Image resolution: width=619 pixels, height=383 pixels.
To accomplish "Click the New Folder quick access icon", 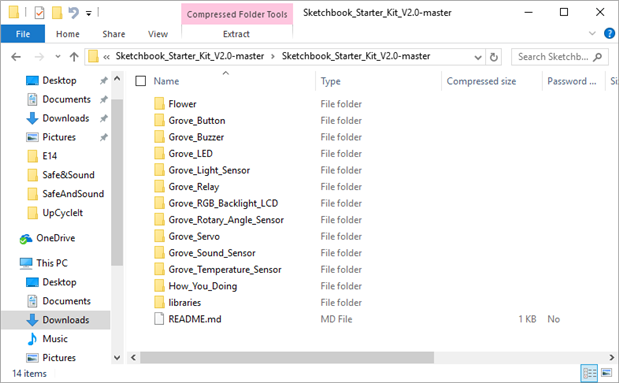I will click(x=57, y=13).
